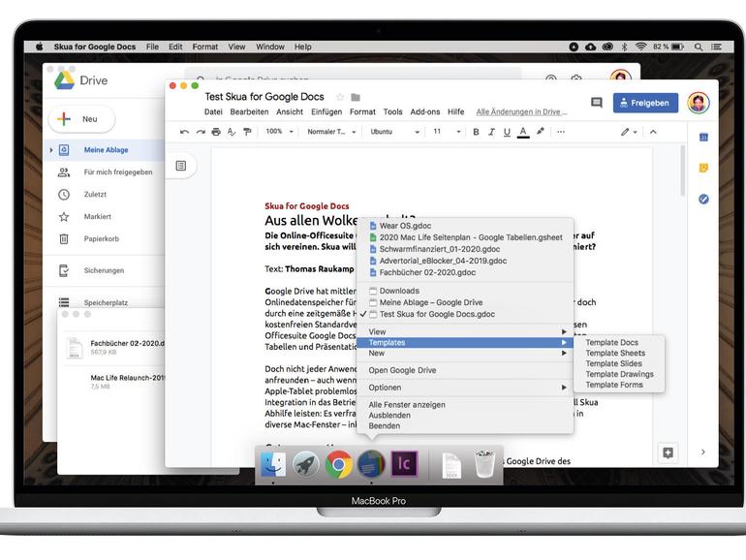746x560 pixels.
Task: Select Wear OS.gdoc recent file
Action: click(465, 226)
